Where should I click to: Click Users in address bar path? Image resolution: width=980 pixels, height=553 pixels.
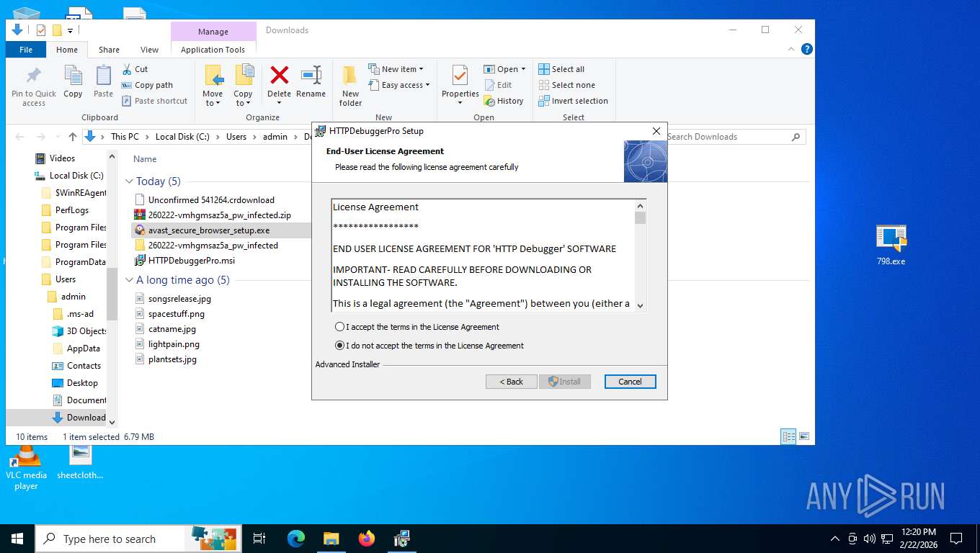tap(236, 137)
